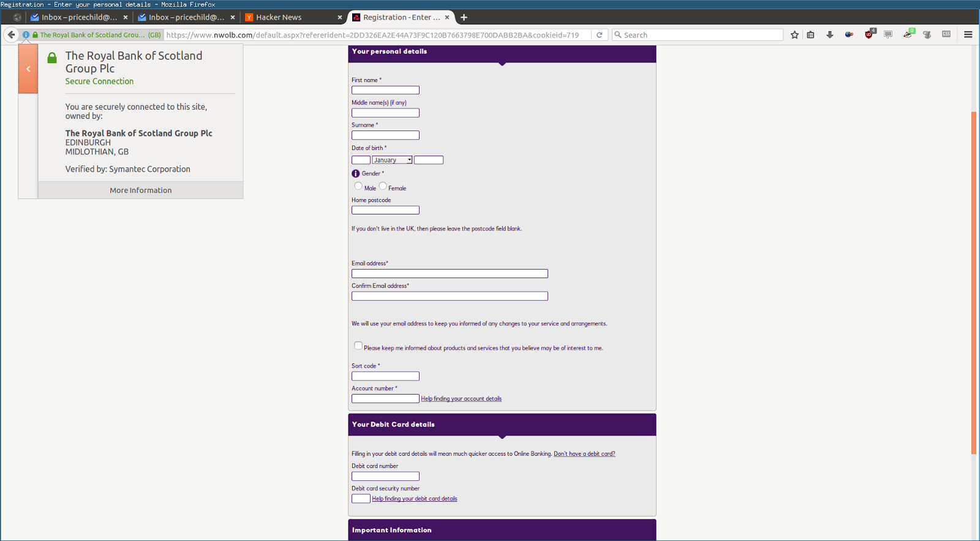Select the Male radio button

pyautogui.click(x=358, y=186)
